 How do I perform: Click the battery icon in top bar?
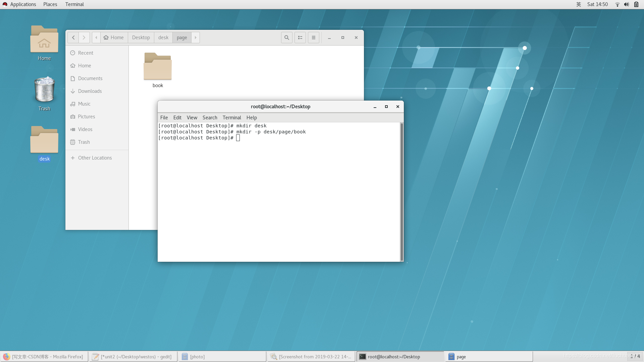(636, 4)
